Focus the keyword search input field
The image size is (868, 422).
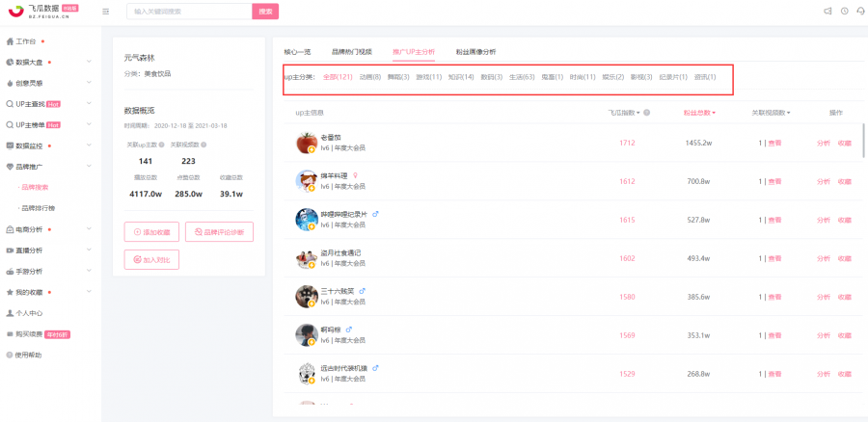click(189, 11)
